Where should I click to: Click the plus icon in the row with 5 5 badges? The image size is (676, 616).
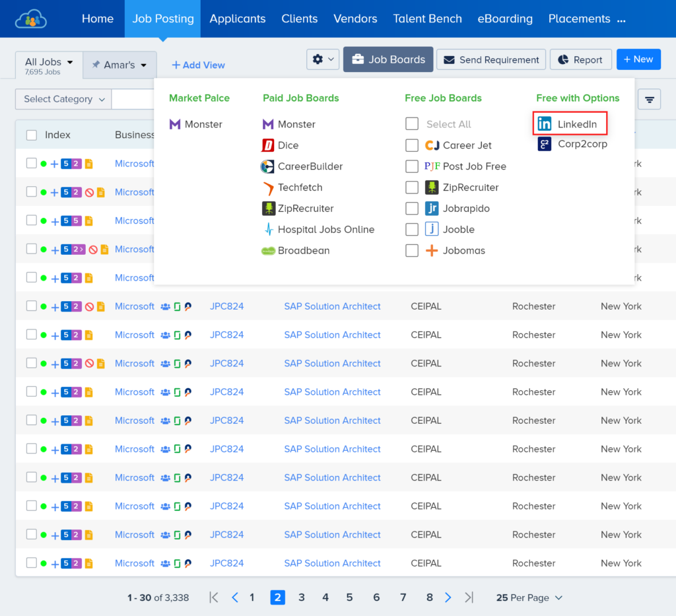tap(55, 222)
